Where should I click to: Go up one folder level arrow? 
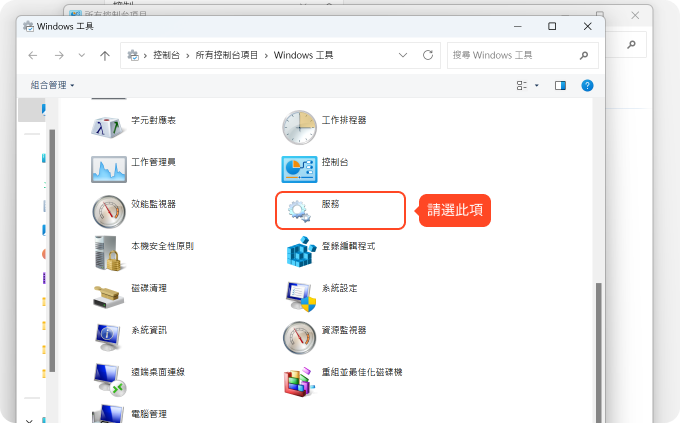(x=105, y=56)
